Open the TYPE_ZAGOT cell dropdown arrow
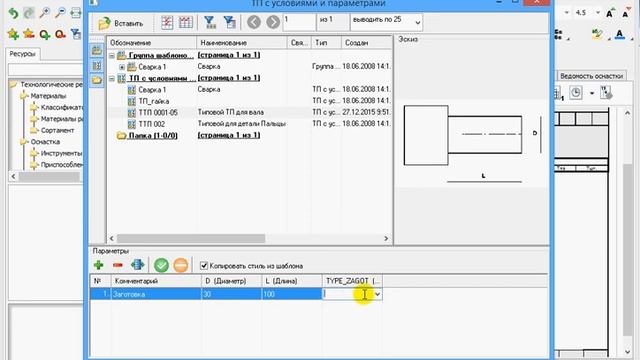The width and height of the screenshot is (640, 360). click(x=378, y=294)
